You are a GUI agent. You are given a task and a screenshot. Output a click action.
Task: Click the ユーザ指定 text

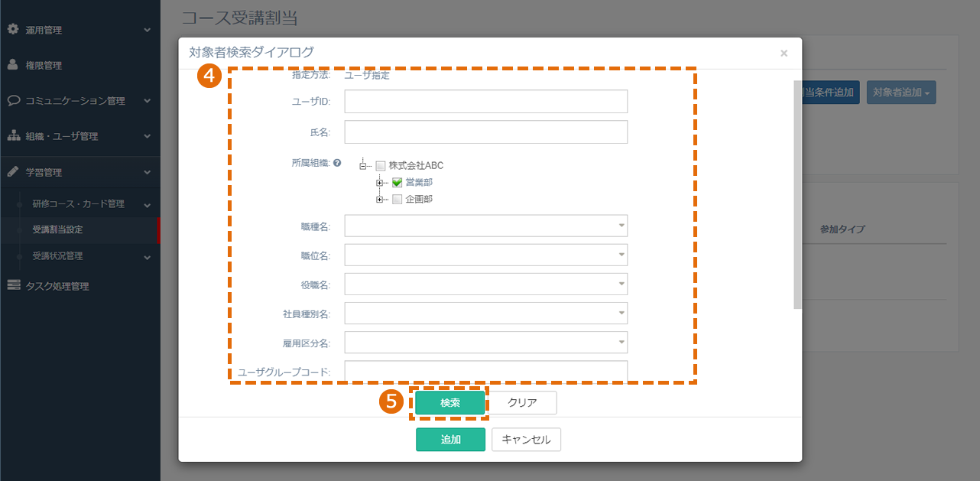coord(367,75)
